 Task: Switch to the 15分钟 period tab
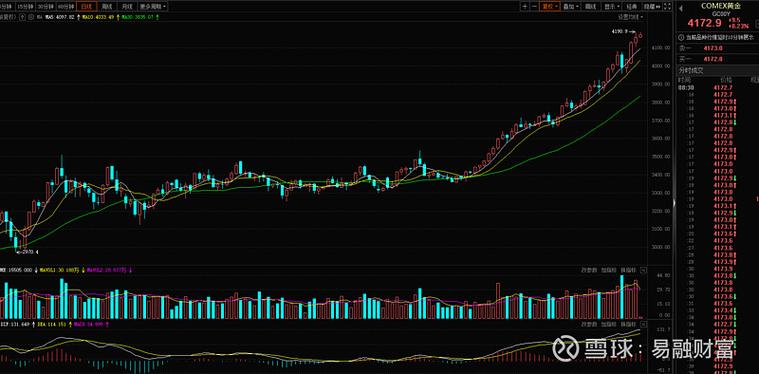pyautogui.click(x=25, y=7)
